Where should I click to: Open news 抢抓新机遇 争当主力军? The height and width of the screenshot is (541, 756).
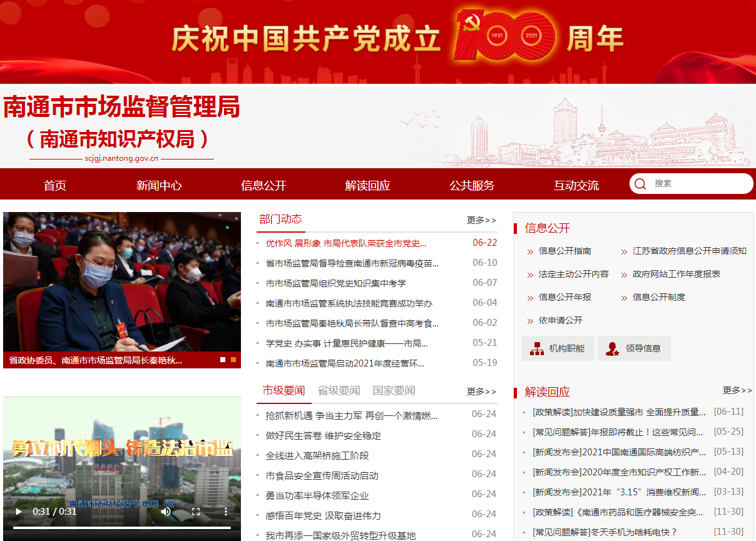pos(352,416)
